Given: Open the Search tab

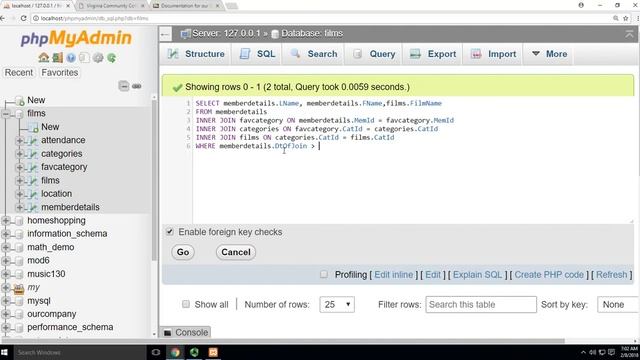Looking at the screenshot, I should coord(313,54).
